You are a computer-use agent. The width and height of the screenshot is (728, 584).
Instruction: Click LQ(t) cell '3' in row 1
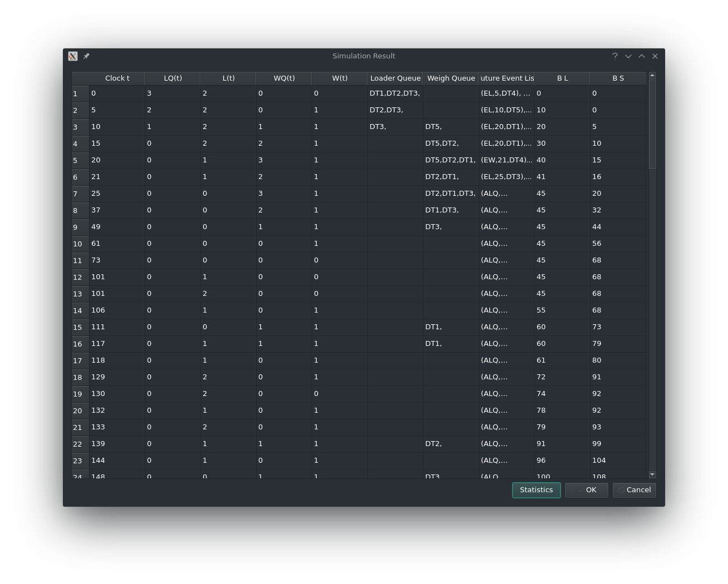[x=173, y=93]
